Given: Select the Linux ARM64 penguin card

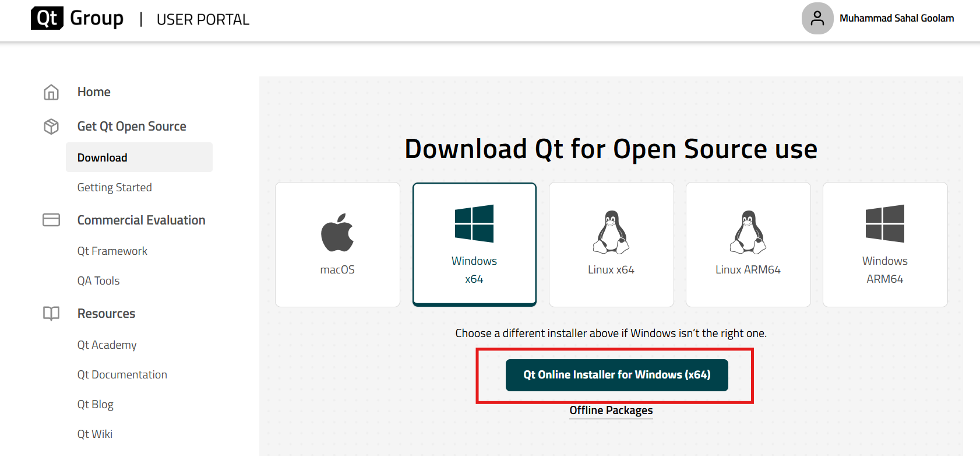Looking at the screenshot, I should click(x=748, y=244).
